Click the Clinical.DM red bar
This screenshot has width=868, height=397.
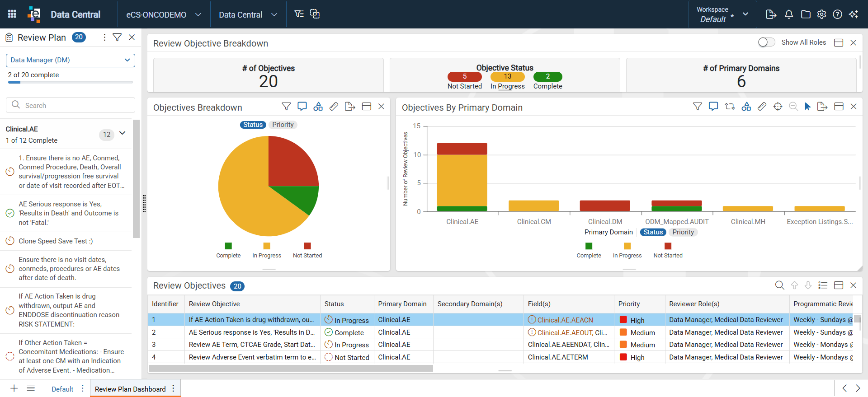coord(605,206)
